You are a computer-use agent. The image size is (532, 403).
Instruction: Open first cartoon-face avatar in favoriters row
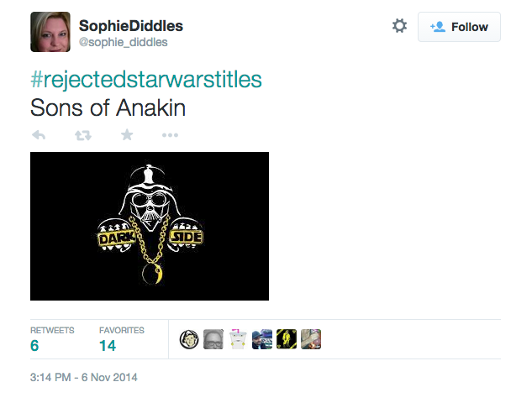(189, 339)
